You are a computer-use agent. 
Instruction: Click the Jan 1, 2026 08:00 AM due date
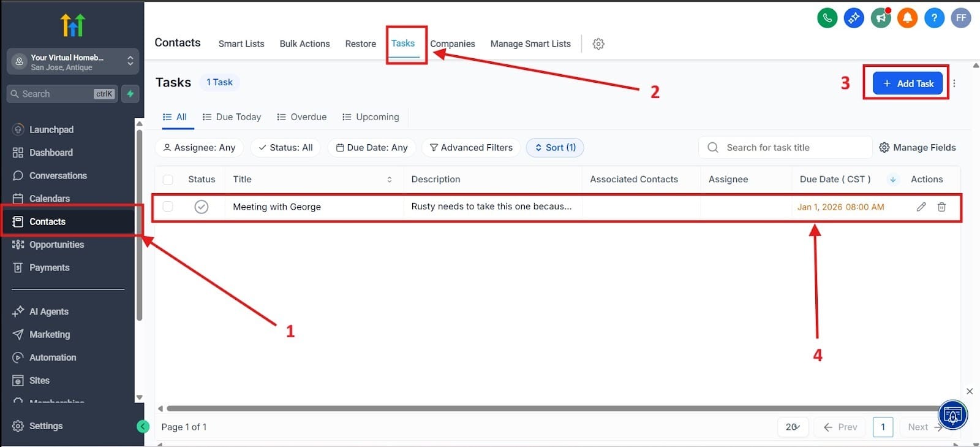pos(840,207)
